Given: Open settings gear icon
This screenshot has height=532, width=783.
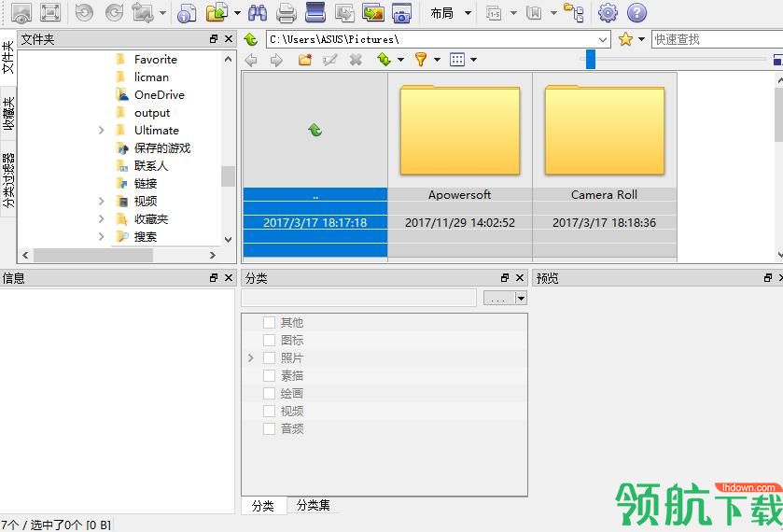Looking at the screenshot, I should [608, 13].
